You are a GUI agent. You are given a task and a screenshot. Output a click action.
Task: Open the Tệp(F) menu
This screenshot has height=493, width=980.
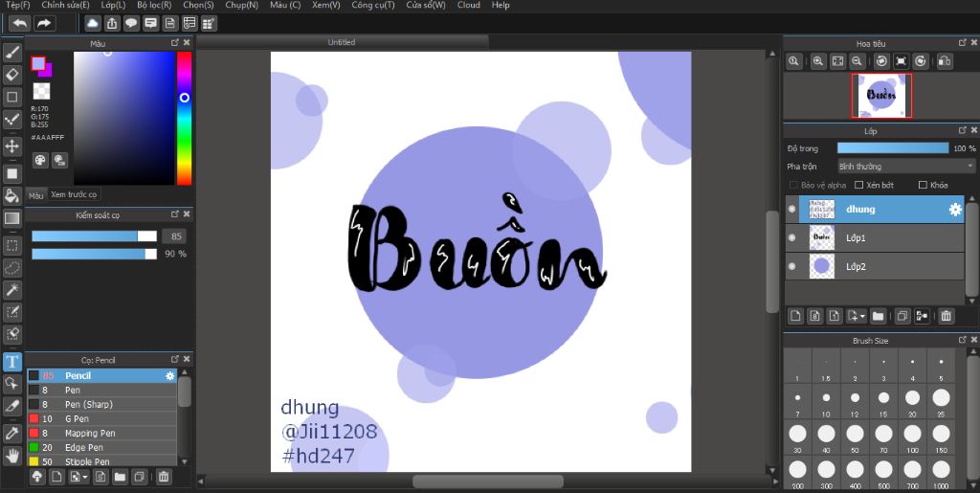point(17,5)
